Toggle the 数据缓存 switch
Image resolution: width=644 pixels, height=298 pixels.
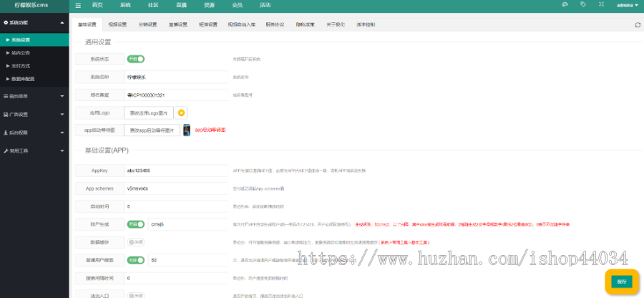[135, 242]
